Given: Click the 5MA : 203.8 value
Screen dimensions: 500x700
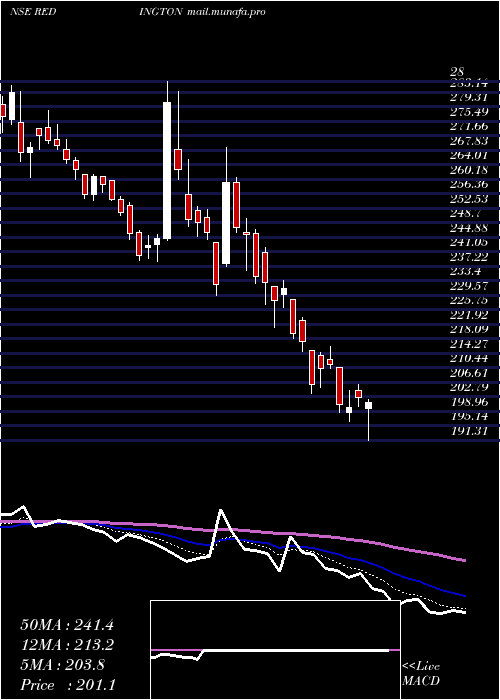Looking at the screenshot, I should click(62, 665).
